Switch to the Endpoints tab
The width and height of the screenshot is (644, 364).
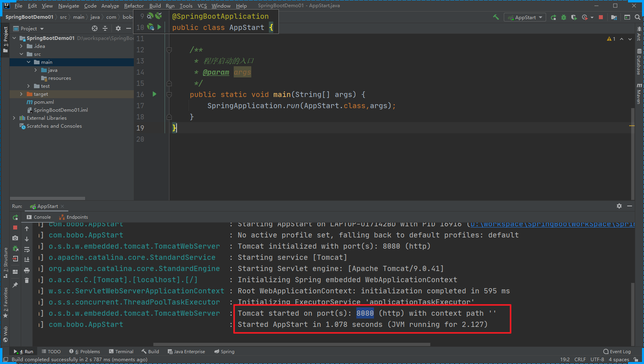tap(74, 217)
